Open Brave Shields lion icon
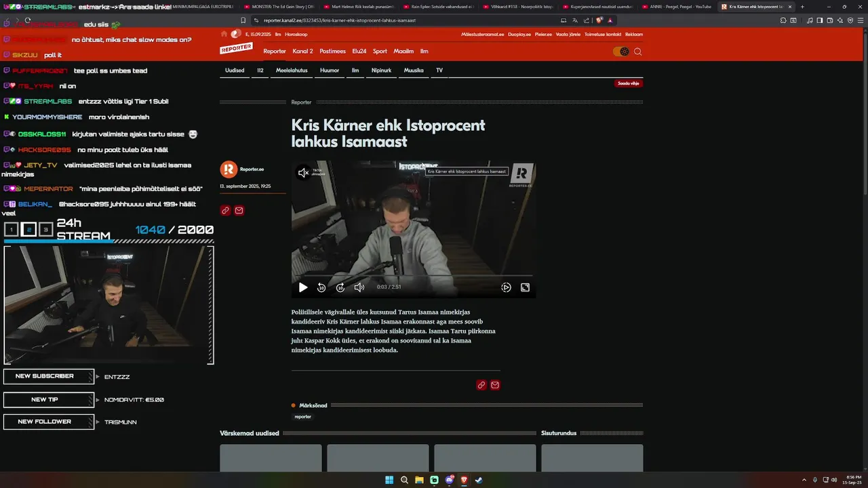The image size is (868, 488). pyautogui.click(x=599, y=20)
